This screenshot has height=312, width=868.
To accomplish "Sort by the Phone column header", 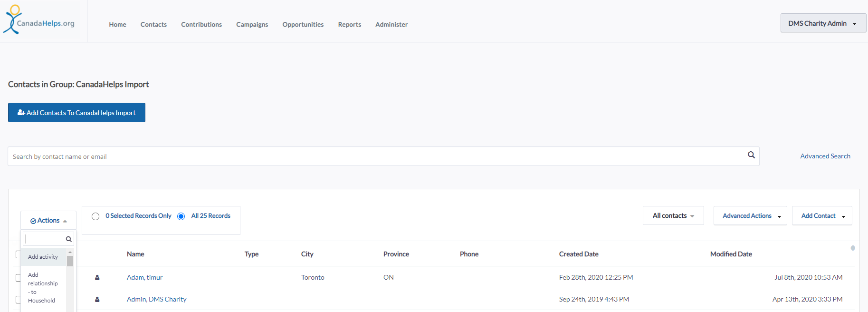I will tap(469, 254).
